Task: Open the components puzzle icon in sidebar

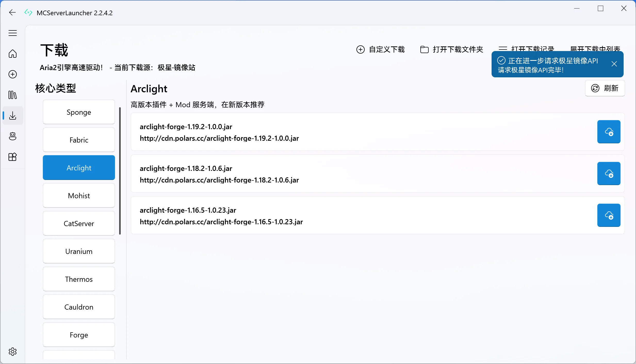Action: click(12, 157)
